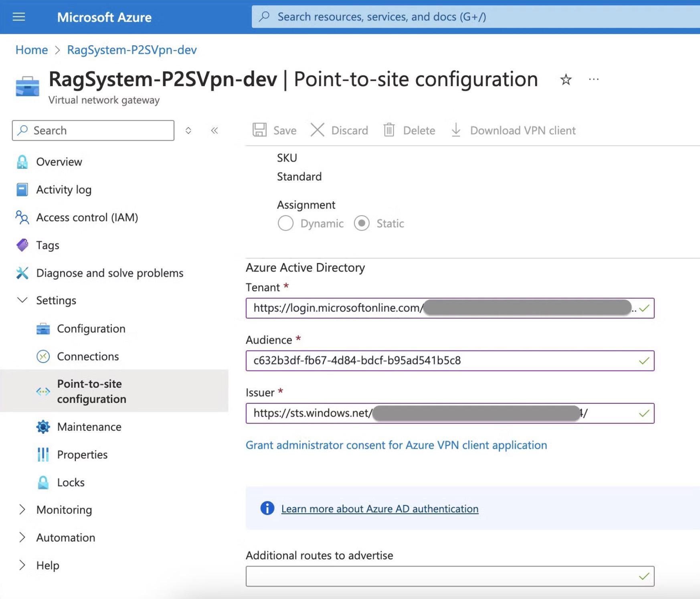The height and width of the screenshot is (599, 700).
Task: Go to Access control (IAM)
Action: [x=87, y=217]
